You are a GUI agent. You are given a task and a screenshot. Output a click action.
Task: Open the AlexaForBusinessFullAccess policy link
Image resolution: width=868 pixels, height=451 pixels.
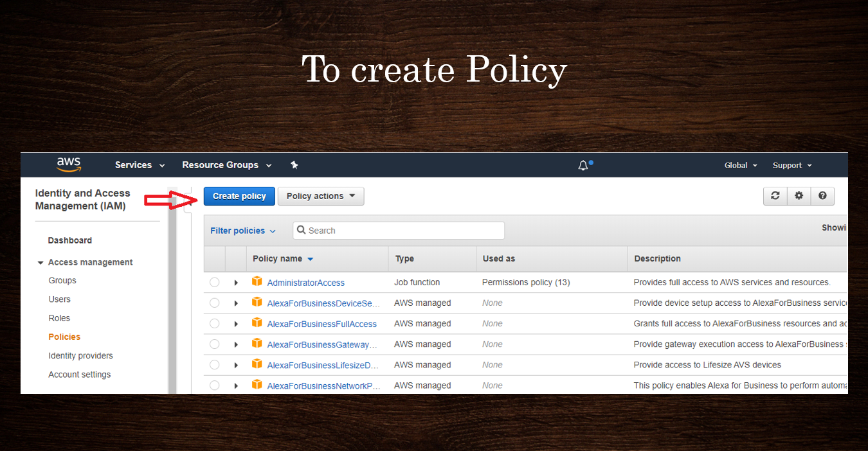point(322,324)
